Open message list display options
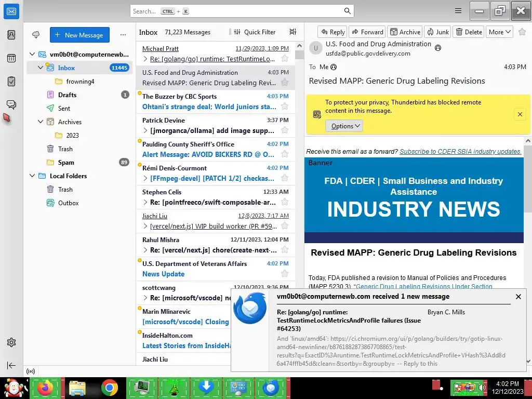The height and width of the screenshot is (399, 532). (293, 32)
